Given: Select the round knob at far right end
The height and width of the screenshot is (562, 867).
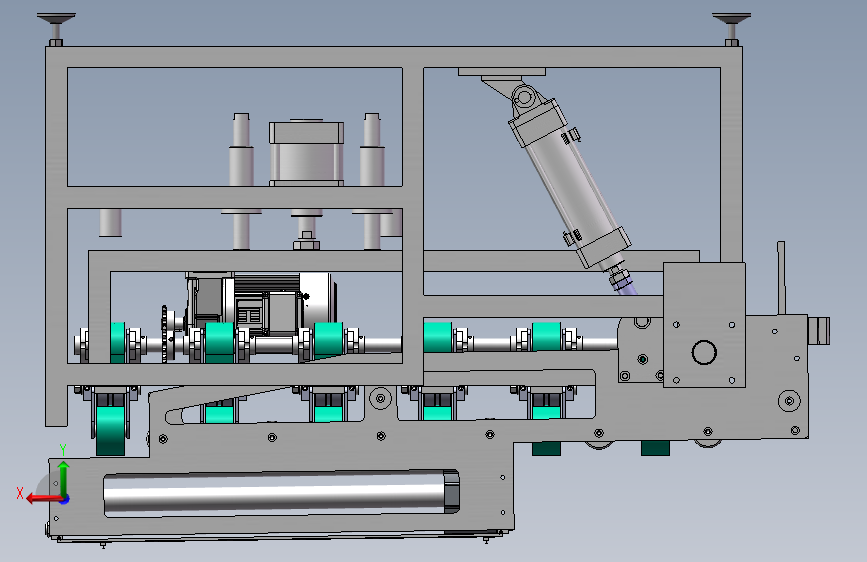Looking at the screenshot, I should (x=819, y=330).
